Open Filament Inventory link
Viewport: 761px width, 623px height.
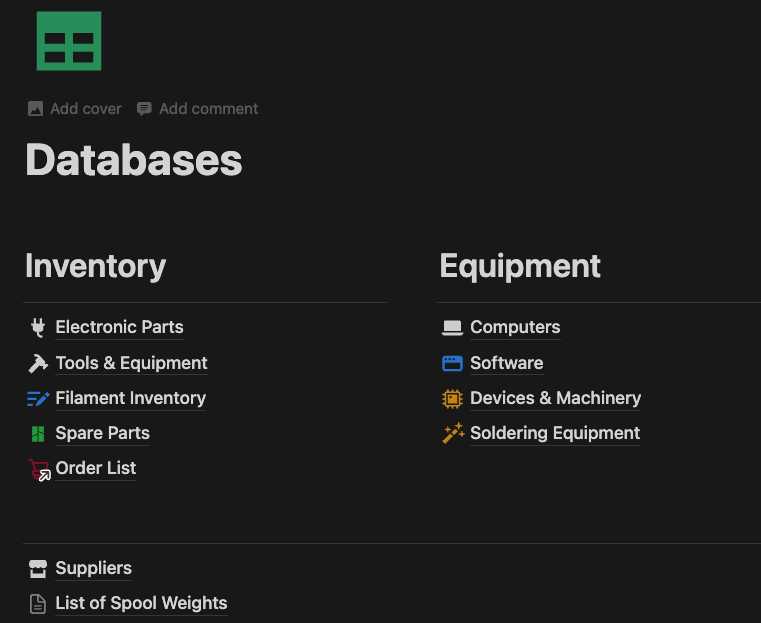(x=131, y=398)
